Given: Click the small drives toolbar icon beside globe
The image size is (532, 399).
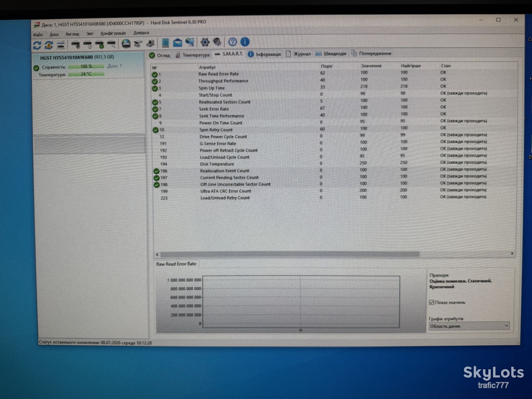Looking at the screenshot, I should [138, 44].
